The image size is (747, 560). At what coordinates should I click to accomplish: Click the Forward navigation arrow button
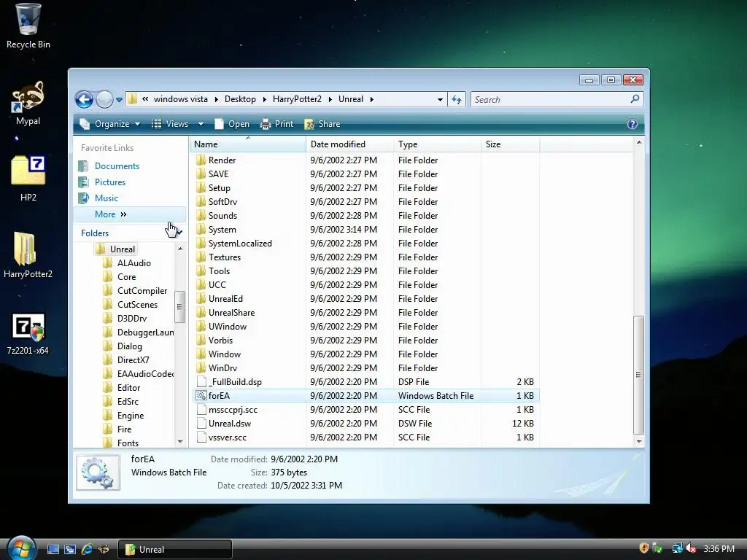pos(104,99)
